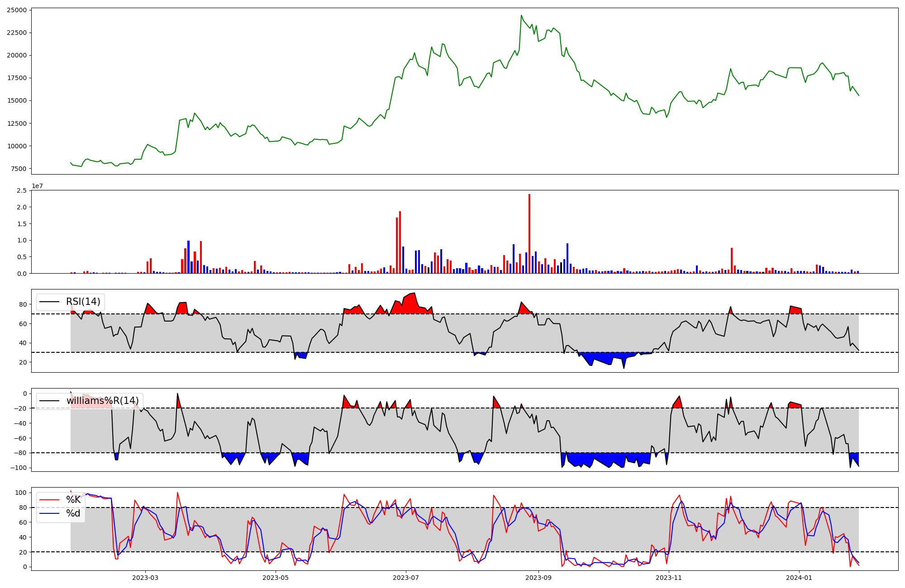This screenshot has height=588, width=905.
Task: Select the %K legend entry
Action: (x=73, y=500)
